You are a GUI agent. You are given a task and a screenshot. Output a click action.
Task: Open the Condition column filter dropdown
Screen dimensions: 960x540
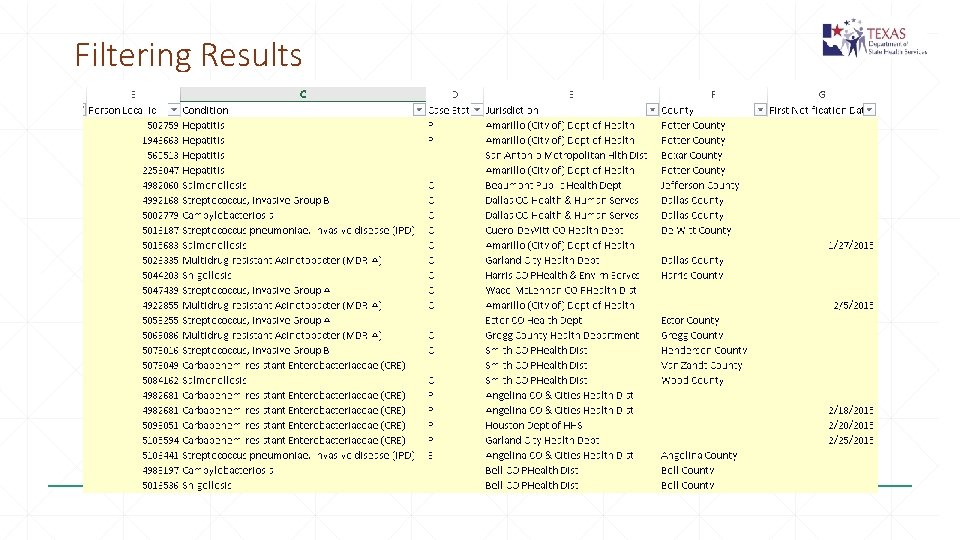point(419,110)
